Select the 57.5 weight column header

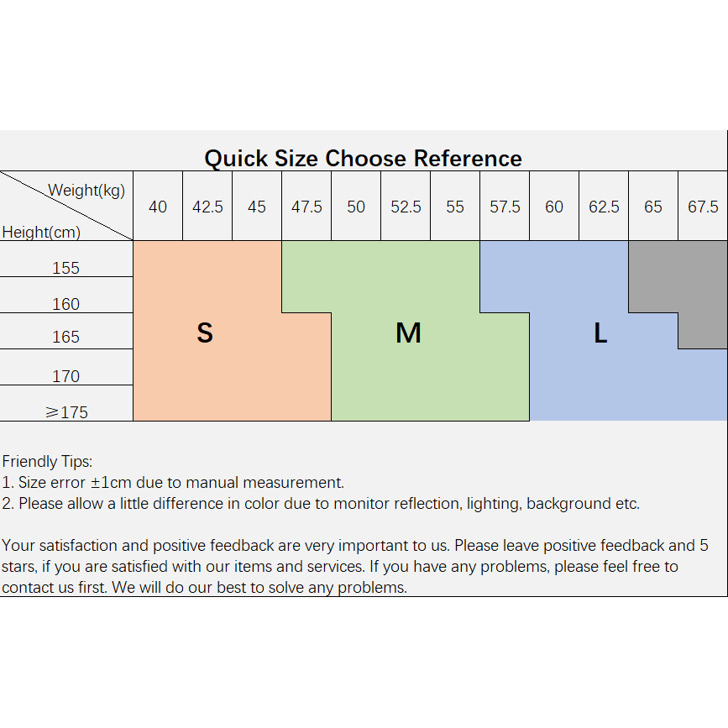tap(505, 207)
